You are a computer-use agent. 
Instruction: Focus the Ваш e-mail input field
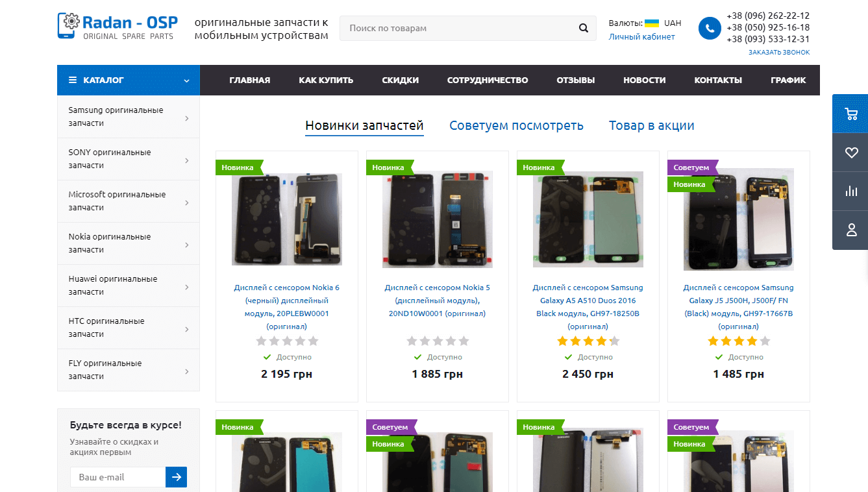click(x=118, y=477)
